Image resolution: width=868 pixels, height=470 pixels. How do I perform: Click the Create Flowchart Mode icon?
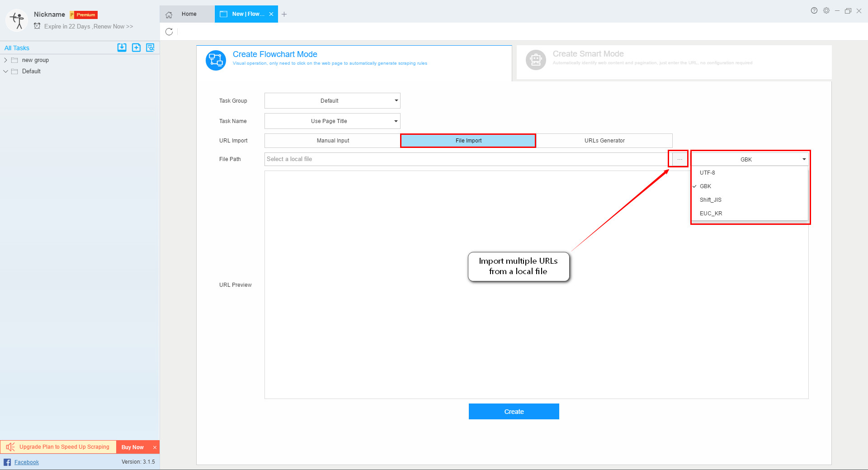[216, 60]
